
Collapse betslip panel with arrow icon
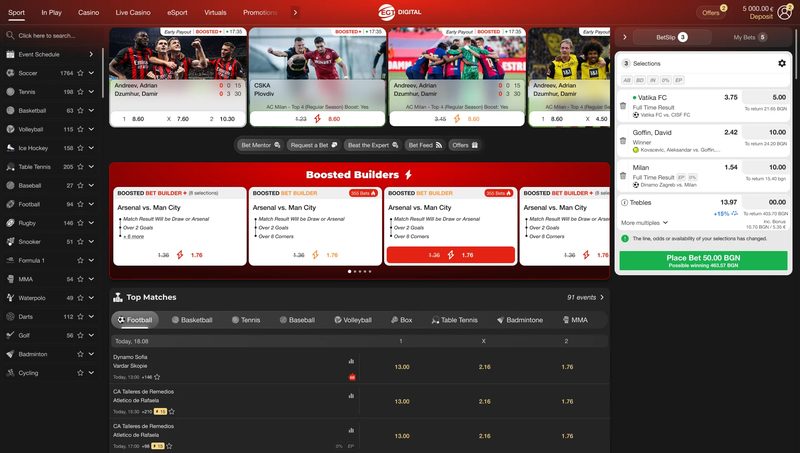[624, 37]
